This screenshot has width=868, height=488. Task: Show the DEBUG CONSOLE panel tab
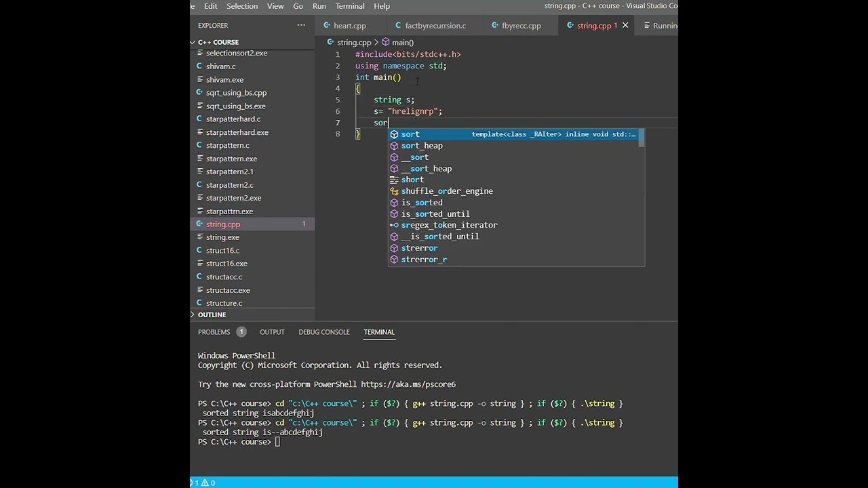pos(324,332)
